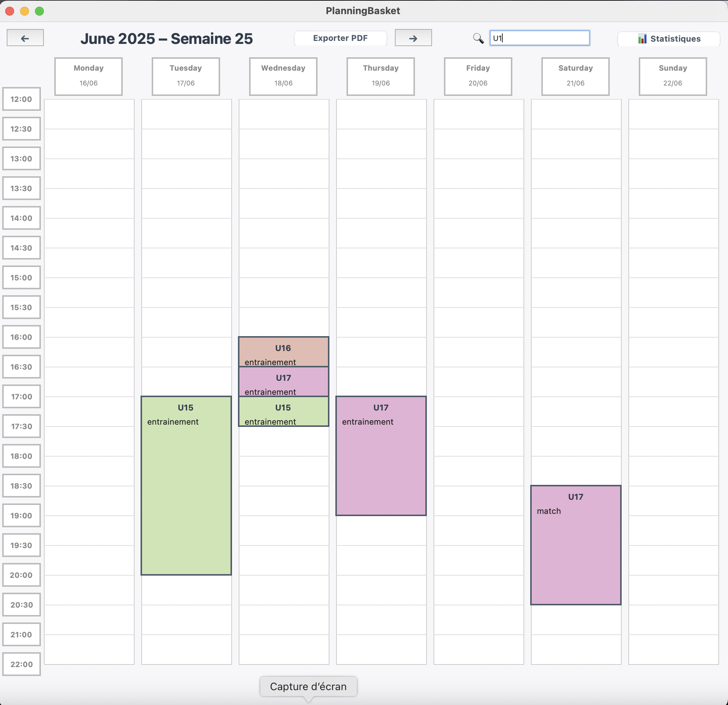Viewport: 728px width, 705px height.
Task: Click the Exporter PDF button
Action: [x=340, y=38]
